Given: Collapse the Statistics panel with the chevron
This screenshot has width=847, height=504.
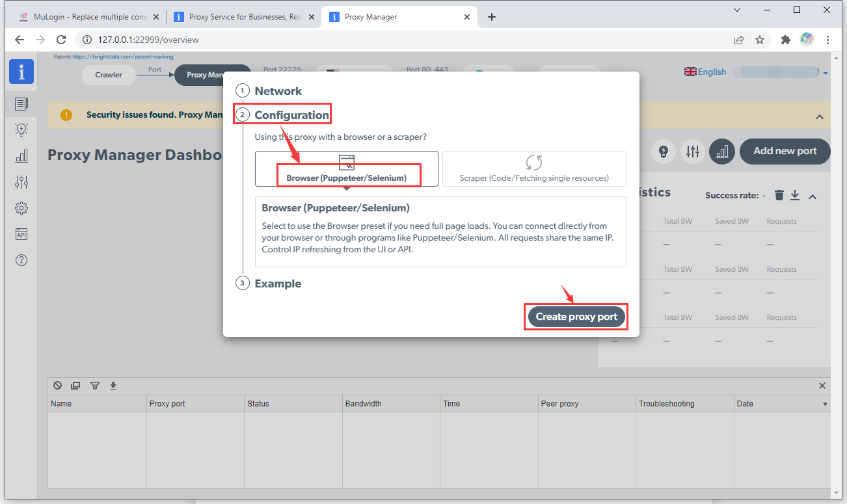Looking at the screenshot, I should coord(813,195).
